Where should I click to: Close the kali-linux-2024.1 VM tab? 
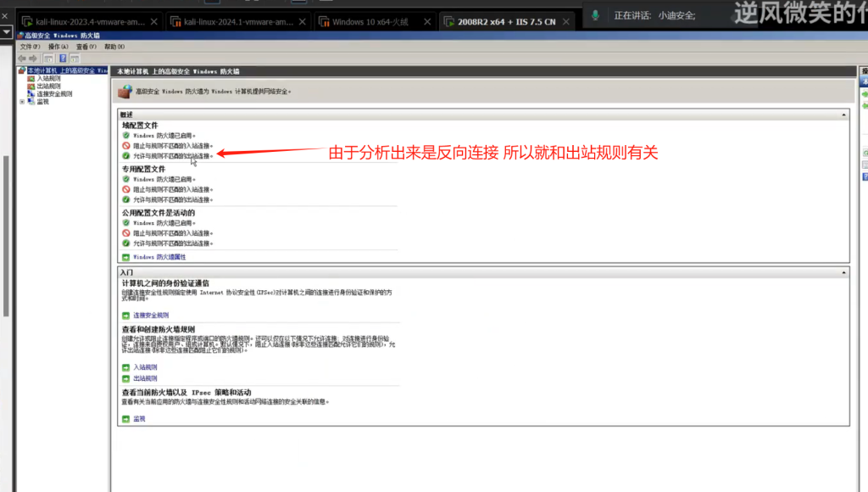point(303,21)
